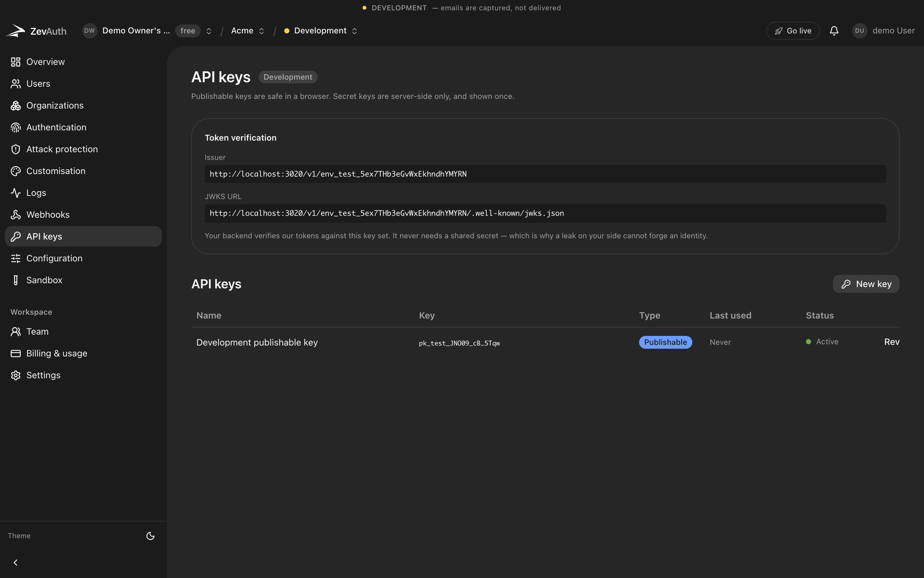
Task: Toggle dark theme with the moon icon
Action: 150,536
